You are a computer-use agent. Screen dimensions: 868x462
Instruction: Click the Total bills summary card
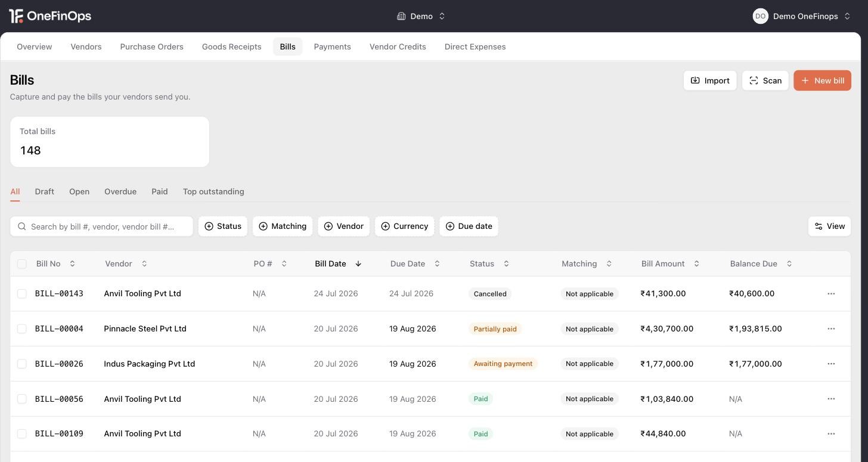(x=110, y=142)
